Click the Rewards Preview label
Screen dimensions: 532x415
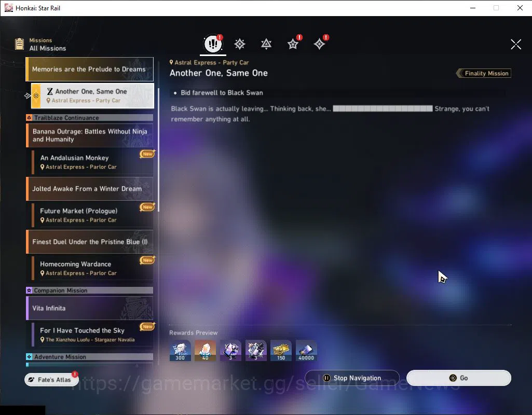tap(194, 333)
